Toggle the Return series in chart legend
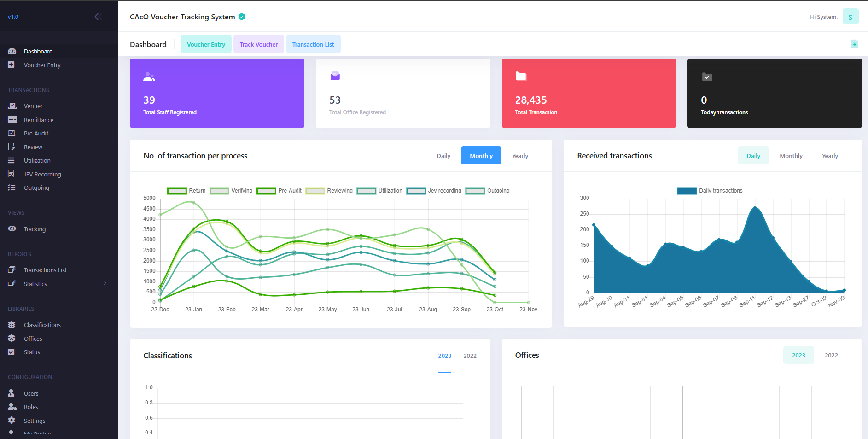The width and height of the screenshot is (868, 439). [177, 191]
